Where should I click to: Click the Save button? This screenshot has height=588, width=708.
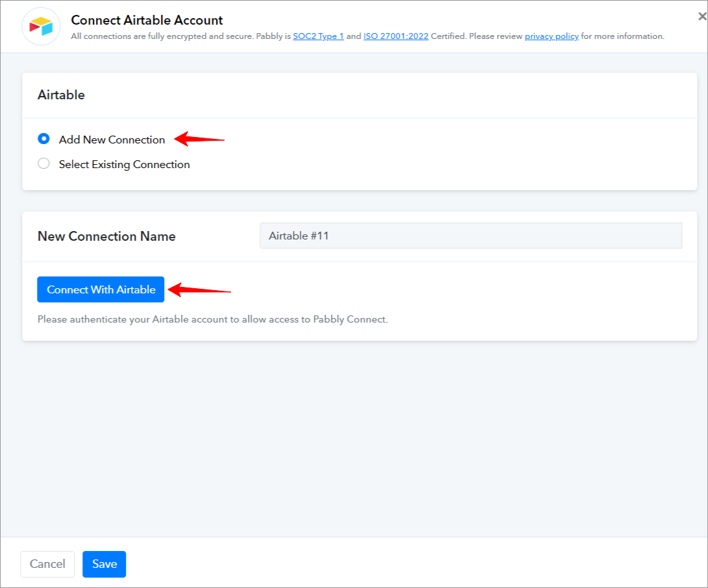pyautogui.click(x=104, y=564)
